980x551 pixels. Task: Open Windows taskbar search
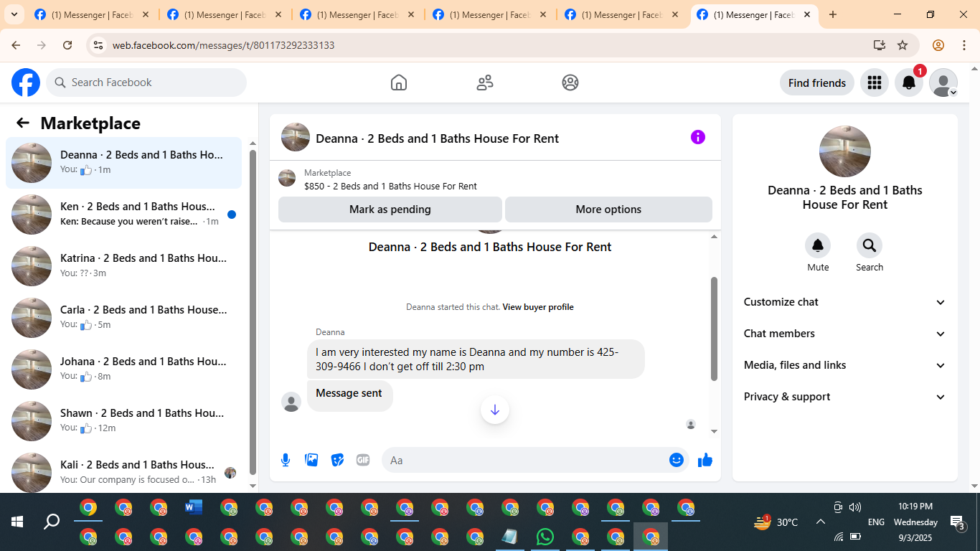tap(52, 522)
